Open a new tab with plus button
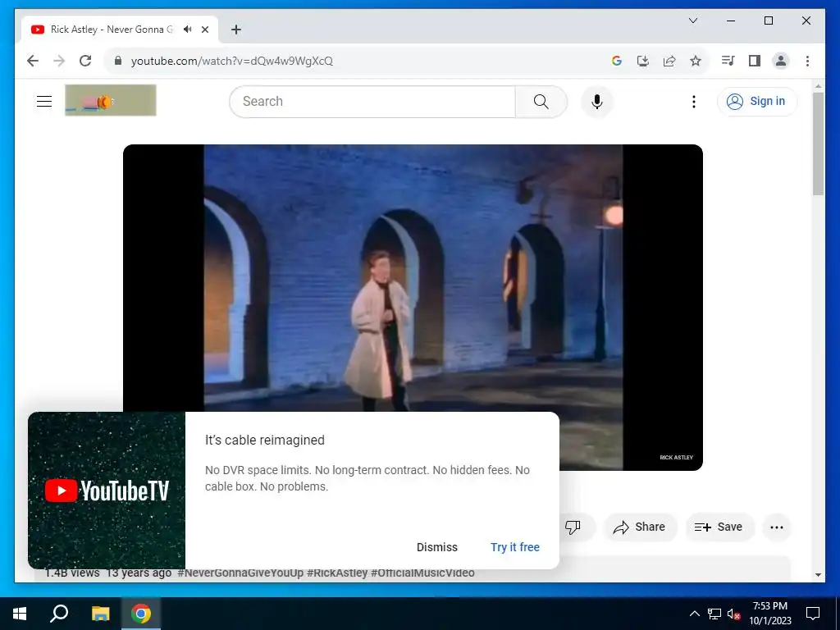 [x=236, y=30]
